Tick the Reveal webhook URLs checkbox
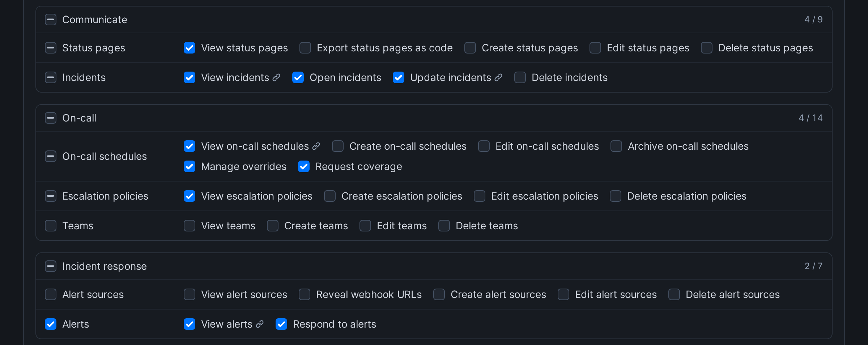Viewport: 868px width, 345px height. [305, 294]
